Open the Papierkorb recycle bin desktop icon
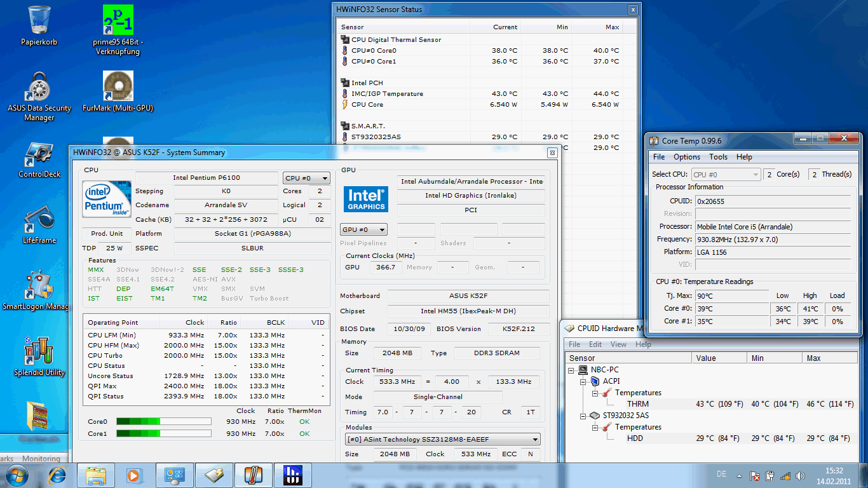This screenshot has height=488, width=868. pos(39,25)
